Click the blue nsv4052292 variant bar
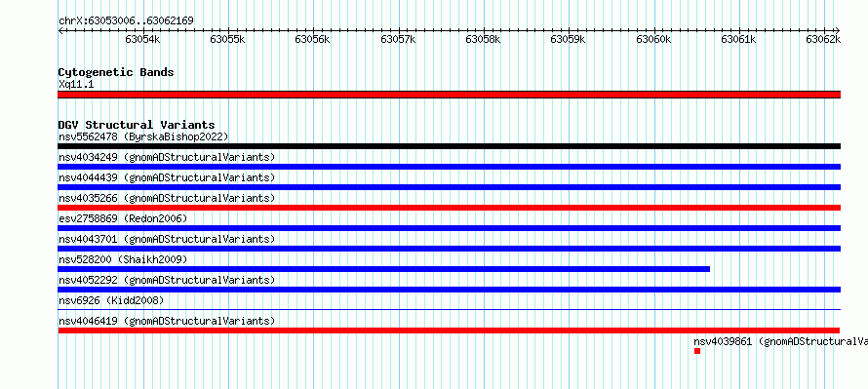Screen dimensions: 868x389 coord(449,290)
